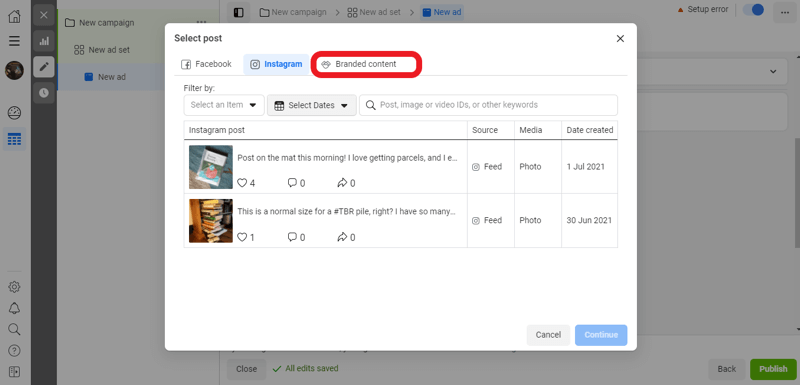Click Photo media in the 30 Jun row
800x385 pixels.
(530, 220)
